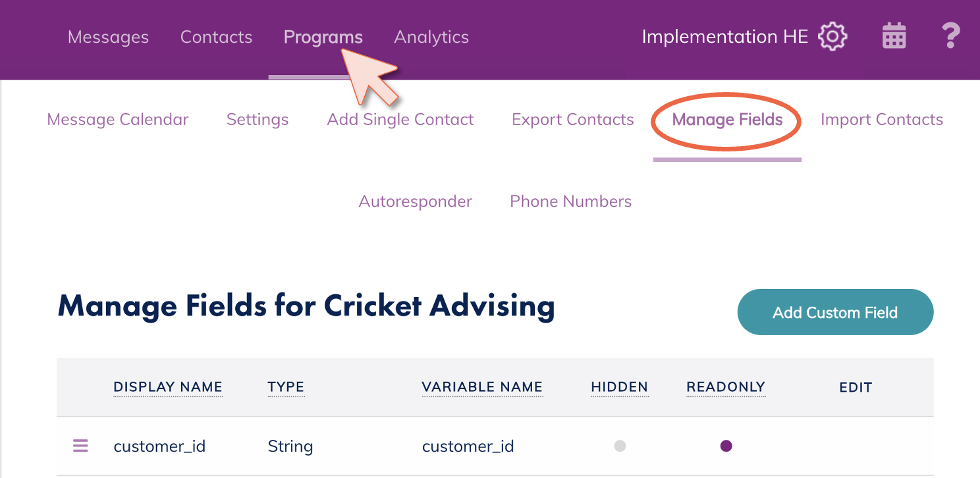
Task: Toggle the Hidden dot for customer_id
Action: [619, 446]
